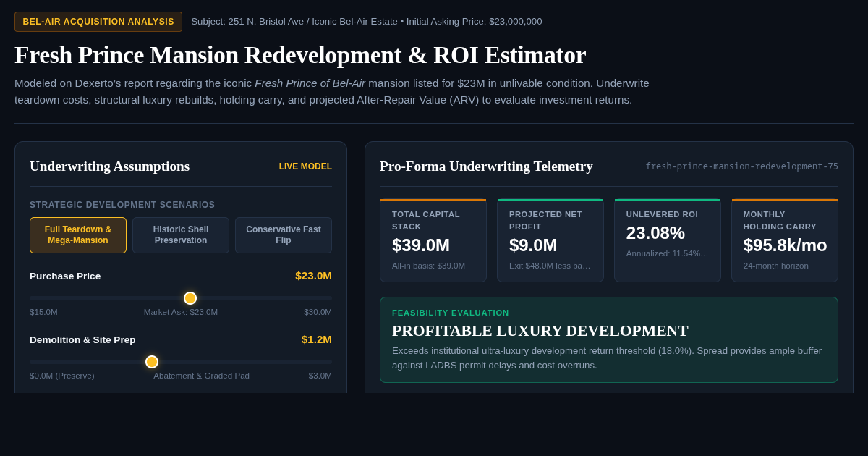This screenshot has height=456, width=868.
Task: Select Conservative Fast Flip scenario
Action: 284,235
